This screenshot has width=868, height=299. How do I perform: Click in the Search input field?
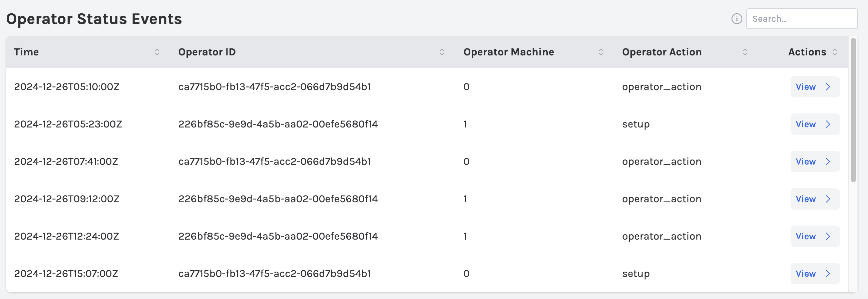point(801,19)
